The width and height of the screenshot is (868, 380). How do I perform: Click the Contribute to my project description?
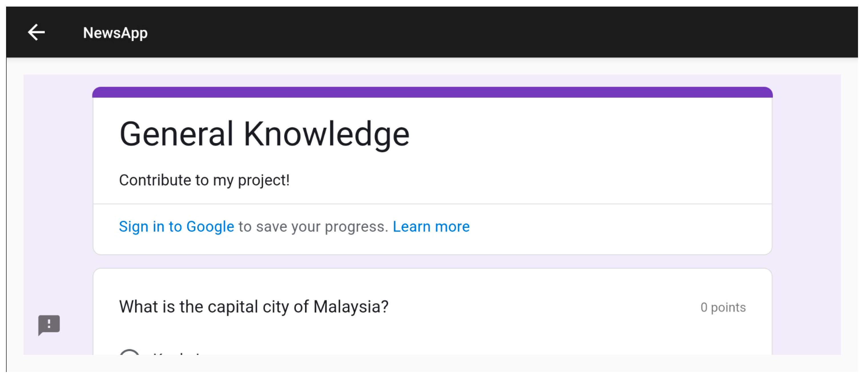click(x=204, y=180)
